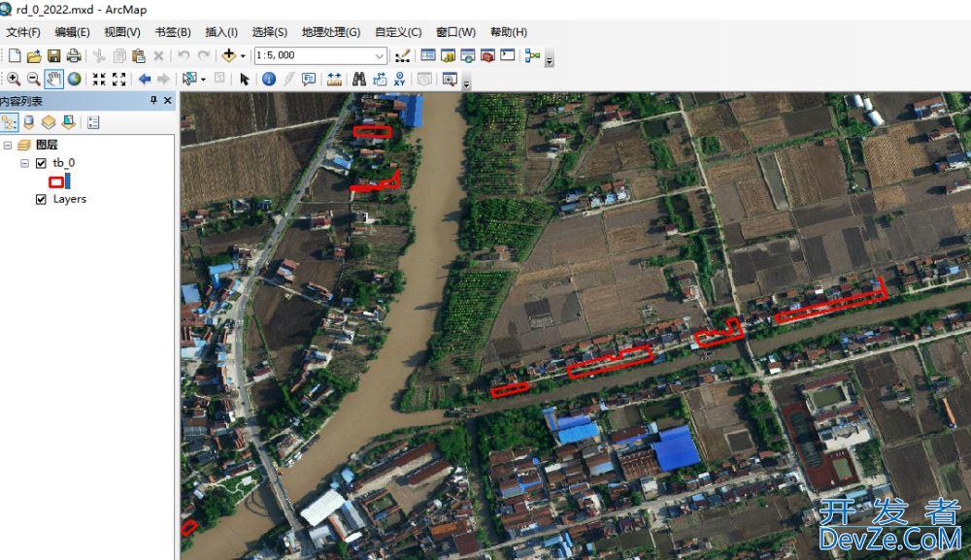Viewport: 971px width, 560px height.
Task: Print the map
Action: coord(74,55)
